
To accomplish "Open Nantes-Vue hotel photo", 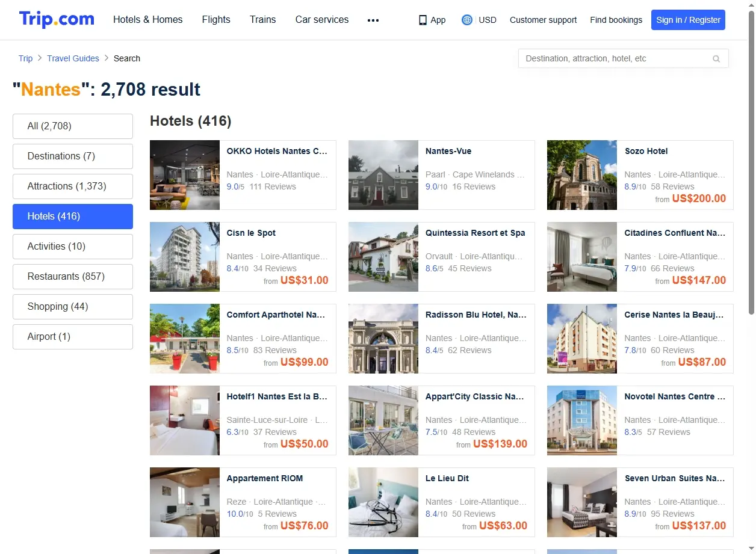I will (383, 175).
